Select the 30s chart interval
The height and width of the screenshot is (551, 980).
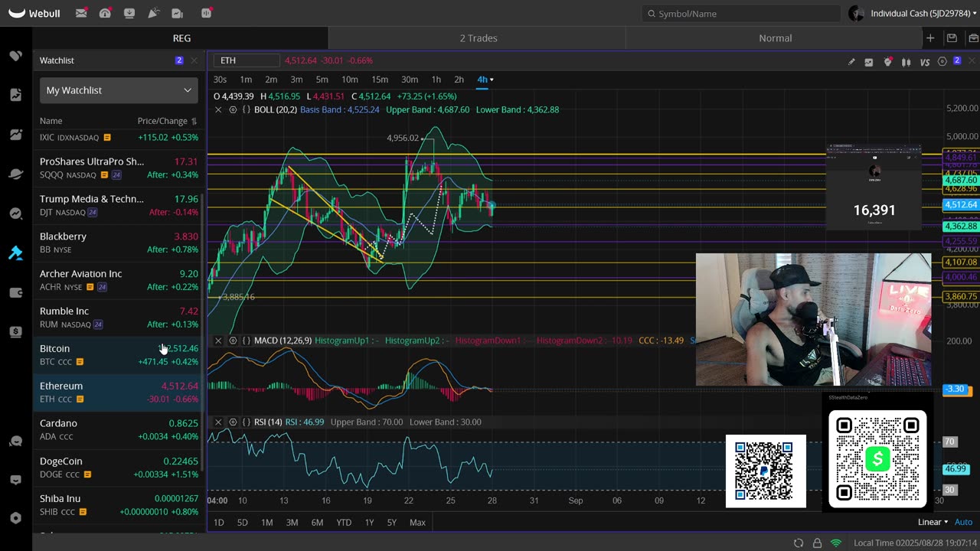(220, 80)
